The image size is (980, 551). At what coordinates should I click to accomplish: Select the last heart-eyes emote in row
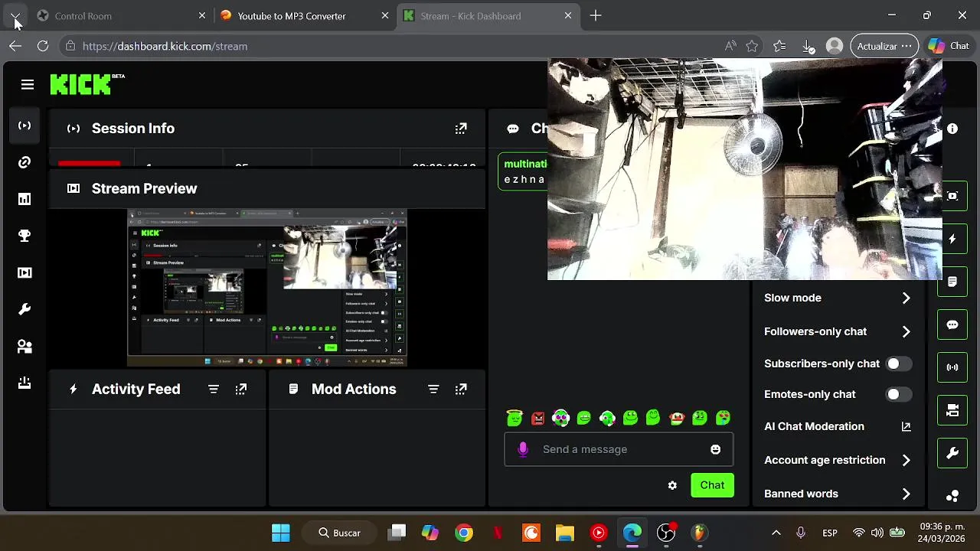723,418
